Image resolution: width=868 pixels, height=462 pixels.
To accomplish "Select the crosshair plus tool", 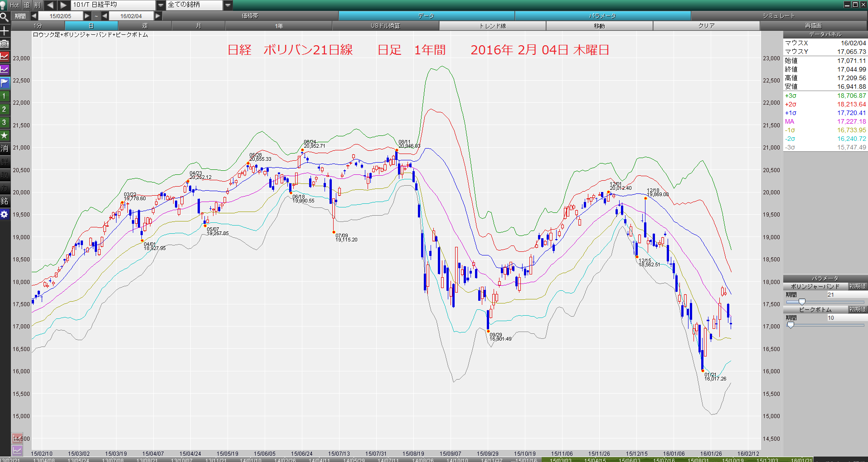I will (5, 31).
